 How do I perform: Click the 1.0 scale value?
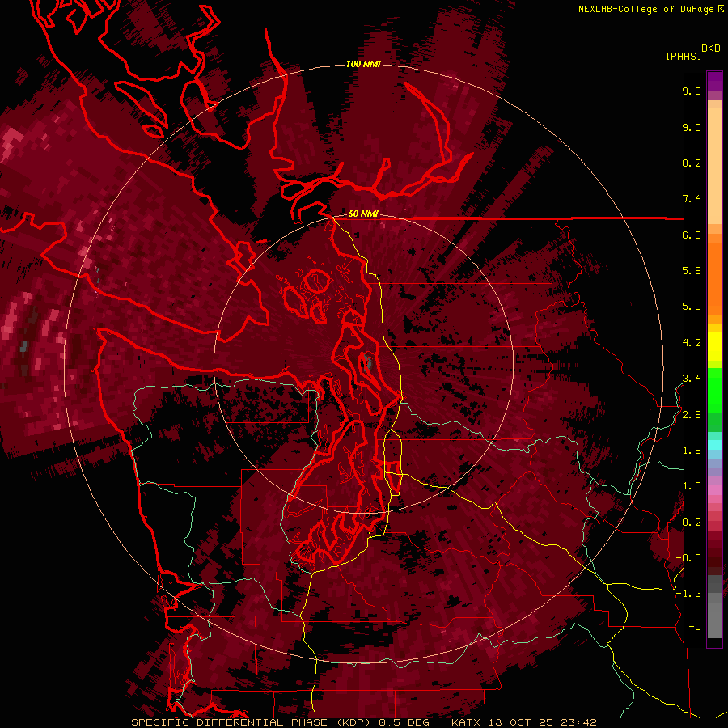[x=692, y=486]
